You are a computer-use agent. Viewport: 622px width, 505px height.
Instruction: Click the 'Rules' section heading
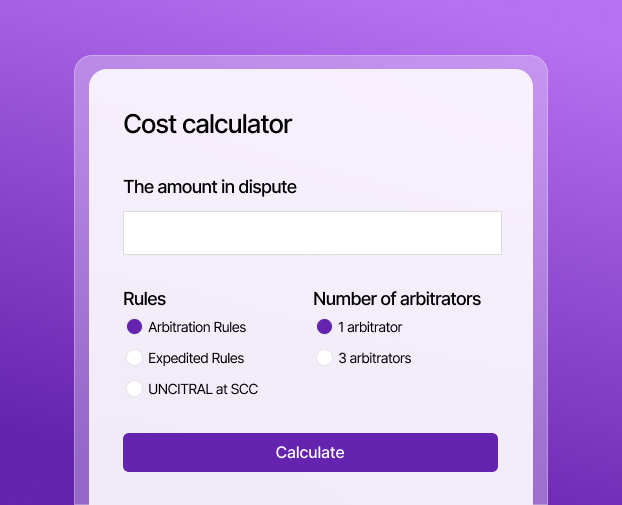coord(144,299)
